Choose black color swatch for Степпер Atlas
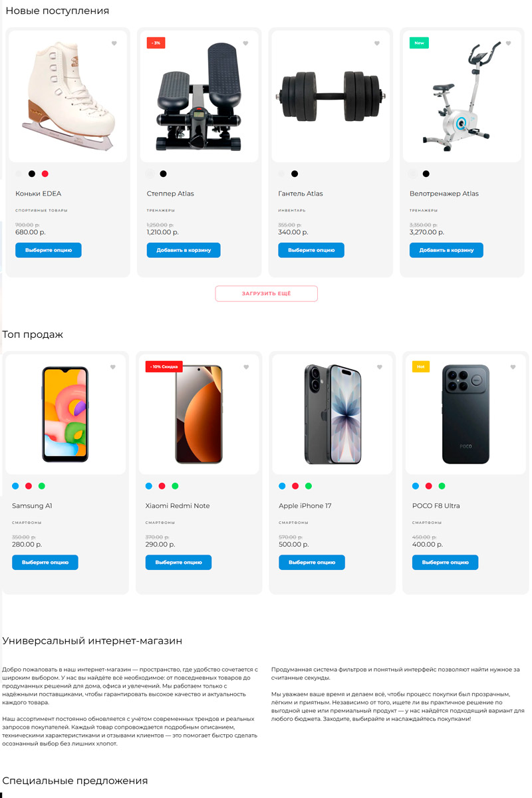Screen dimensions: 532x798 [163, 174]
